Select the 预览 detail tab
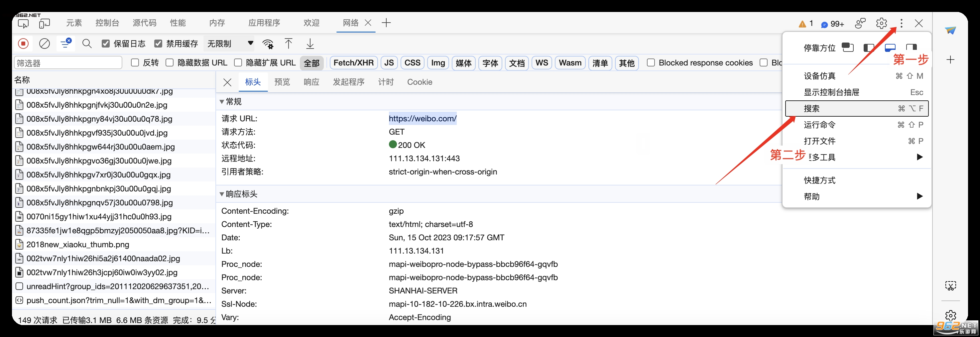Screen dimensions: 980x337 pyautogui.click(x=282, y=82)
